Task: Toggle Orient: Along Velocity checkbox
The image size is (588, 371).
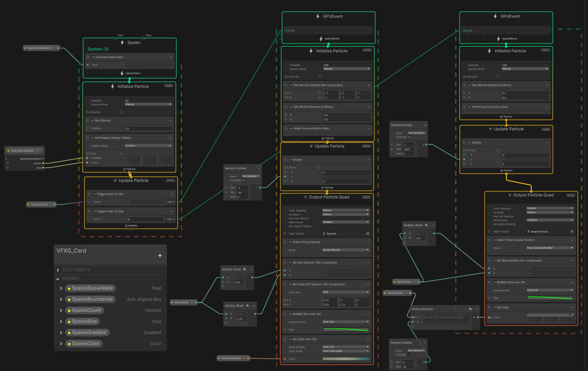Action: tap(291, 242)
